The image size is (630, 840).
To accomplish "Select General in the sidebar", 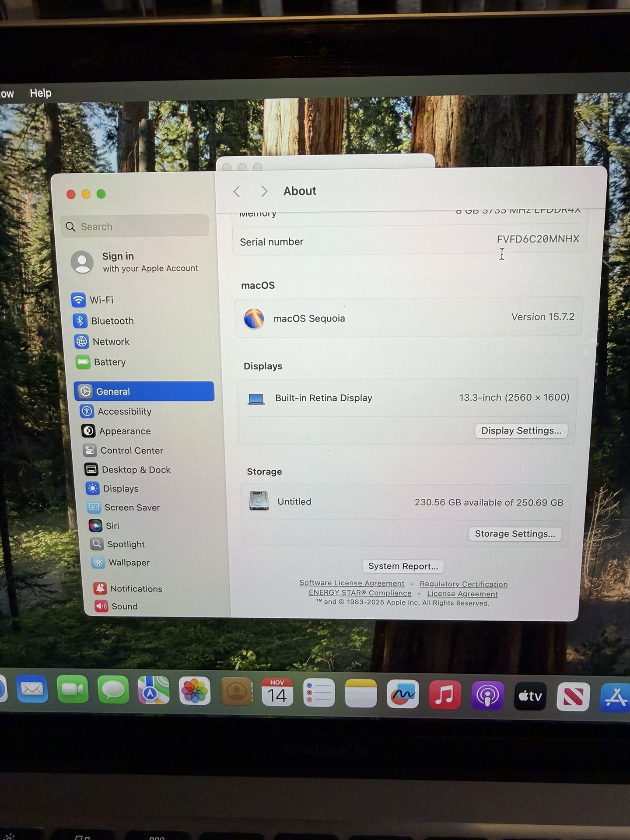I will (144, 391).
